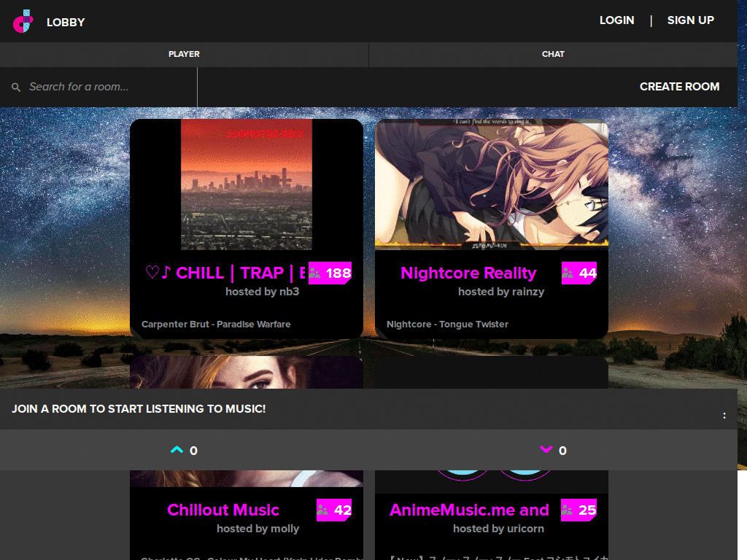
Task: Click listener count badge showing 42
Action: 334,510
